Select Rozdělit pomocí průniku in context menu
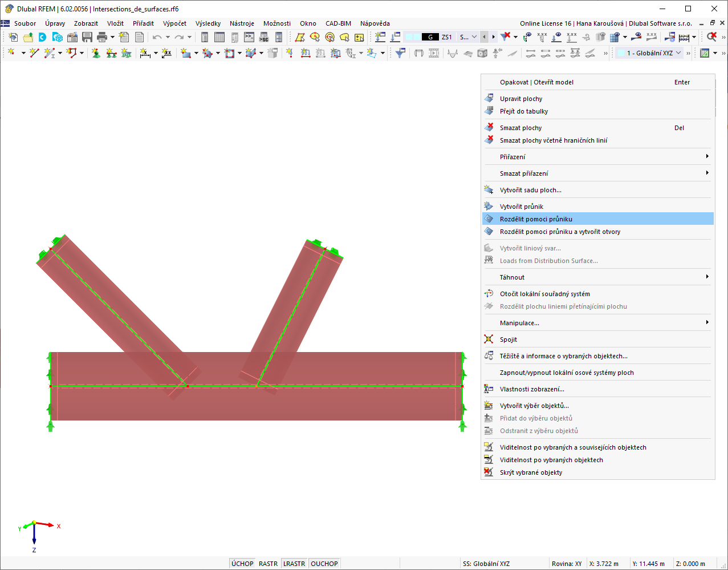 (x=598, y=219)
